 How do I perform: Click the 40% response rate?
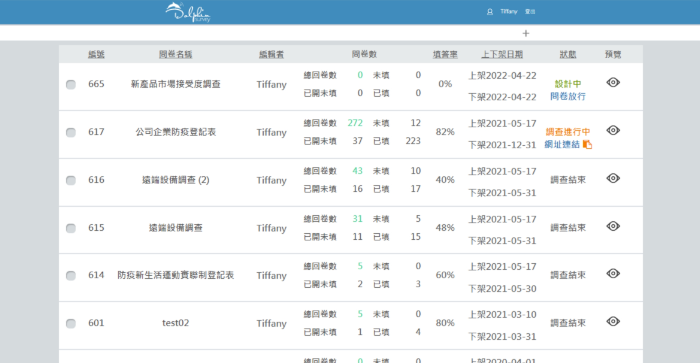tap(445, 179)
